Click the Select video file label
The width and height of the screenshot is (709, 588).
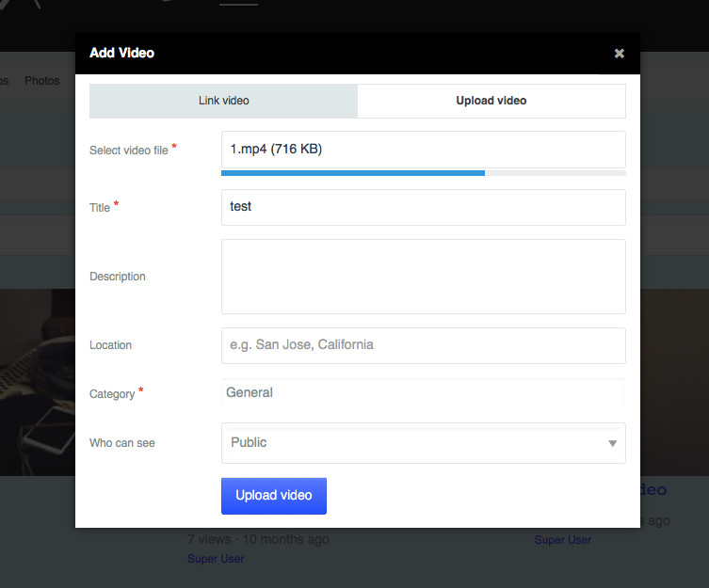tap(129, 151)
